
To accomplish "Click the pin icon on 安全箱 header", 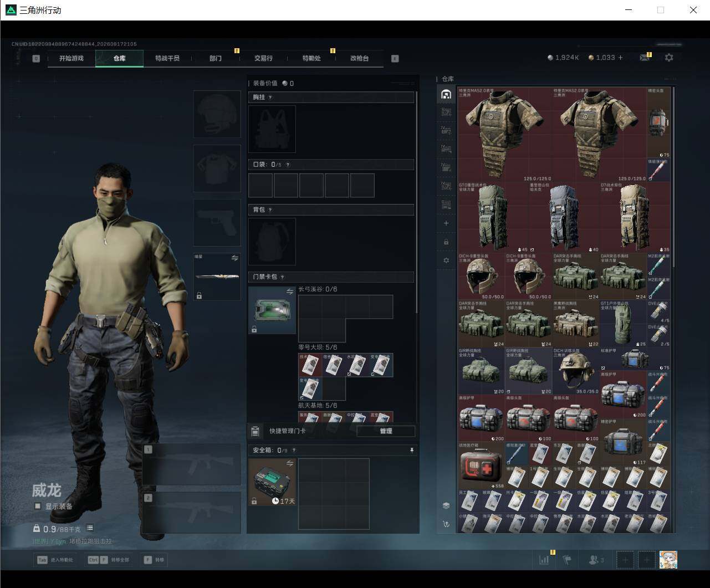I will click(411, 451).
